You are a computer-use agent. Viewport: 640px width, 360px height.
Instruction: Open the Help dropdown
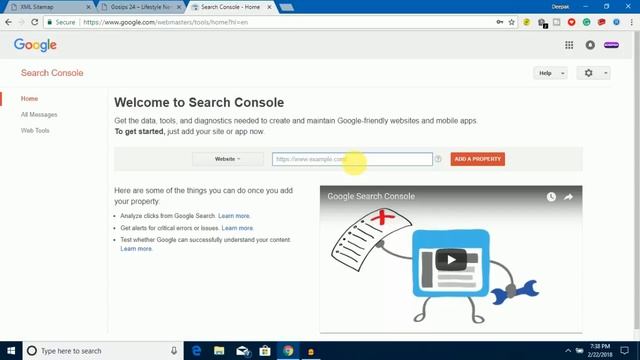(x=550, y=73)
